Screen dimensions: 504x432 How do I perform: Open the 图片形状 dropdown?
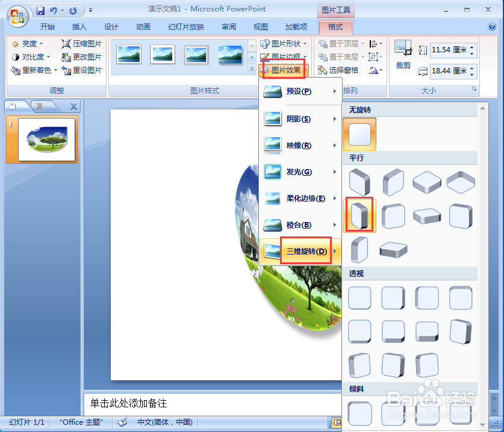point(284,44)
